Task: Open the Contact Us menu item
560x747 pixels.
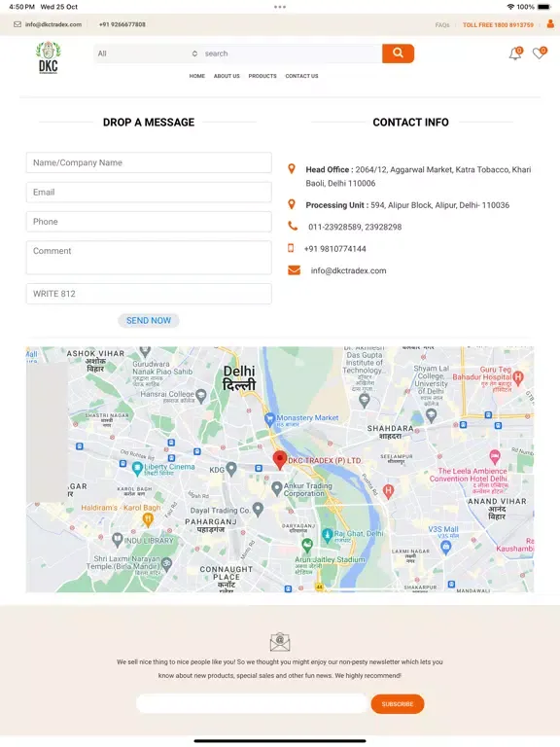Action: click(x=302, y=76)
